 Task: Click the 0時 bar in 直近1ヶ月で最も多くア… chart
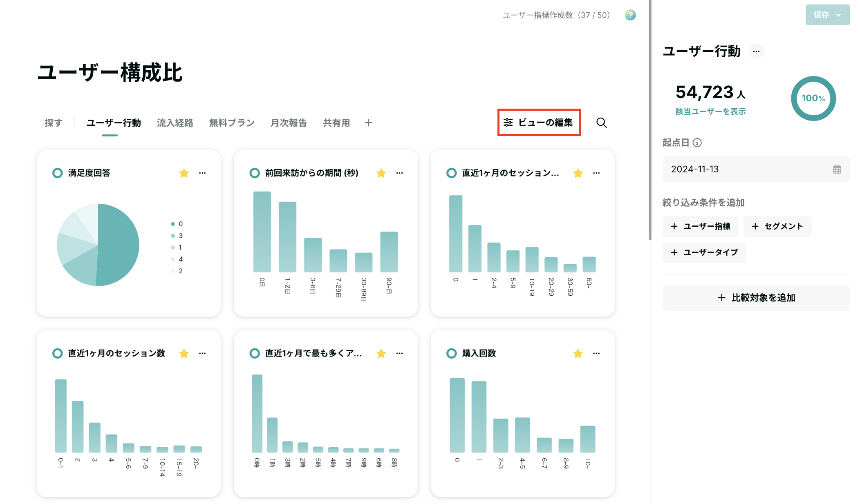[x=257, y=413]
